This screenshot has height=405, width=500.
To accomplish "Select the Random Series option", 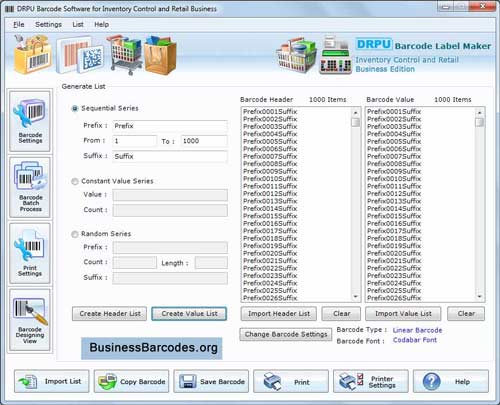I will point(75,234).
